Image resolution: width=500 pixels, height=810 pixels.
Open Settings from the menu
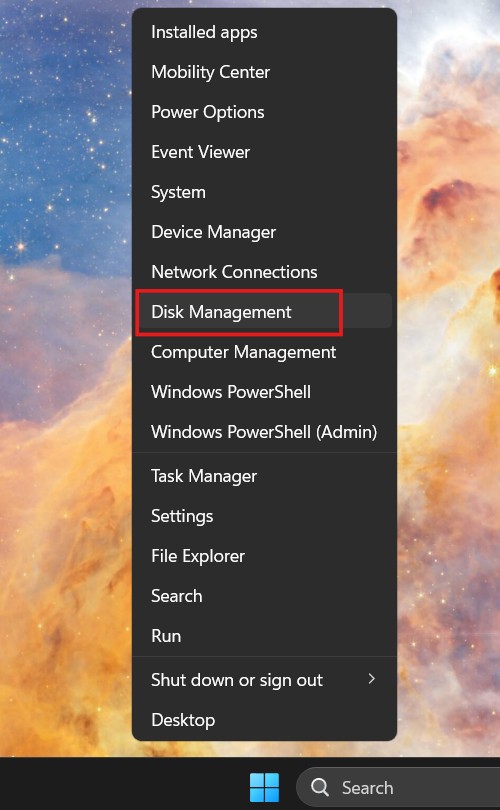(x=264, y=516)
